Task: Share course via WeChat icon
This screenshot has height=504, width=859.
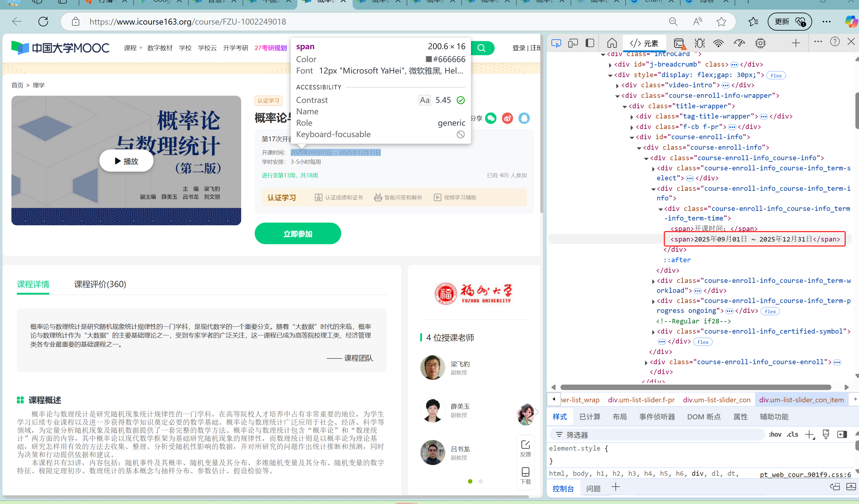Action: 490,118
